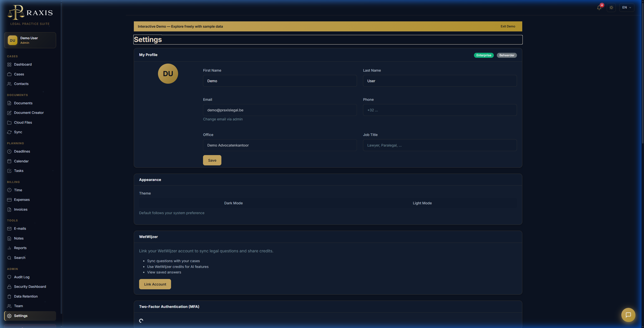Viewport: 644px width, 328px height.
Task: Click the Expenses card icon
Action: pos(9,200)
